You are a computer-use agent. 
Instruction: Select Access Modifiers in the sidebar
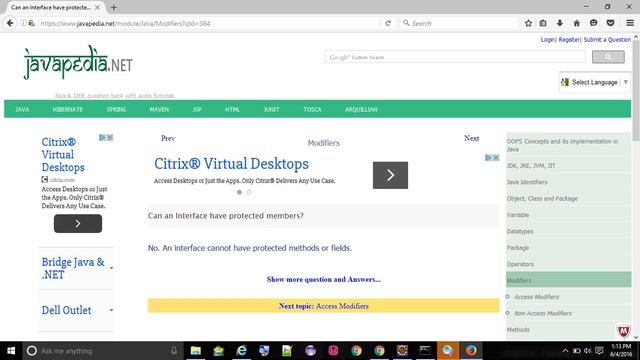[536, 297]
